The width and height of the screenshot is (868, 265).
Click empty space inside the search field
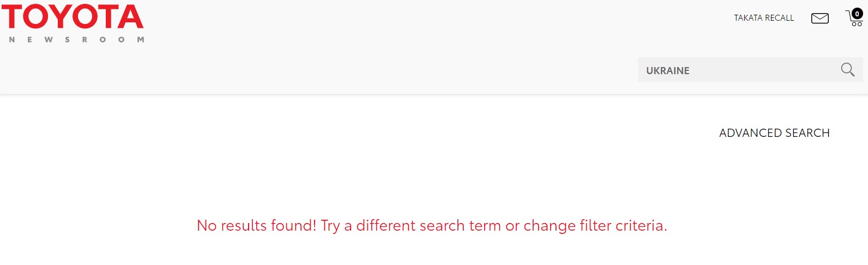763,70
